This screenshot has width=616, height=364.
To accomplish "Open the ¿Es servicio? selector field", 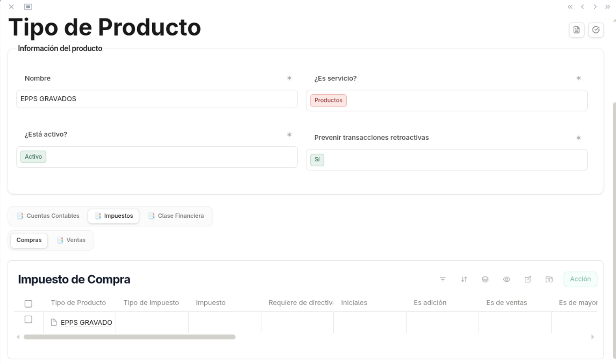I will (447, 101).
